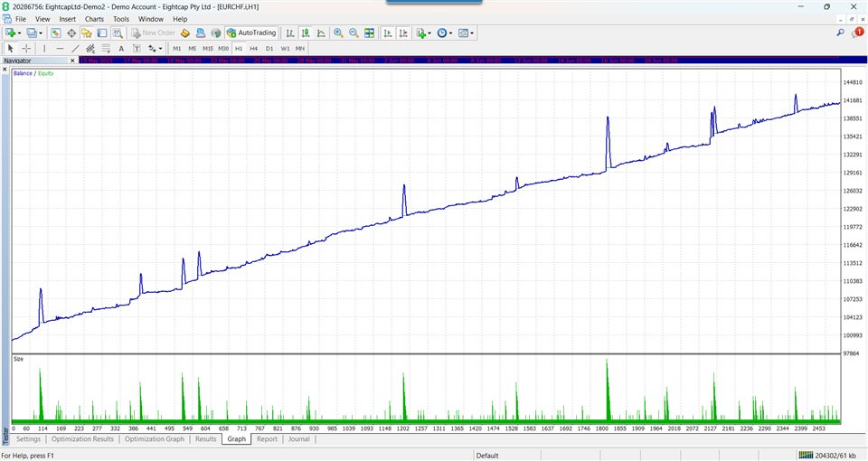Open the Optimization Results tab

(x=82, y=439)
